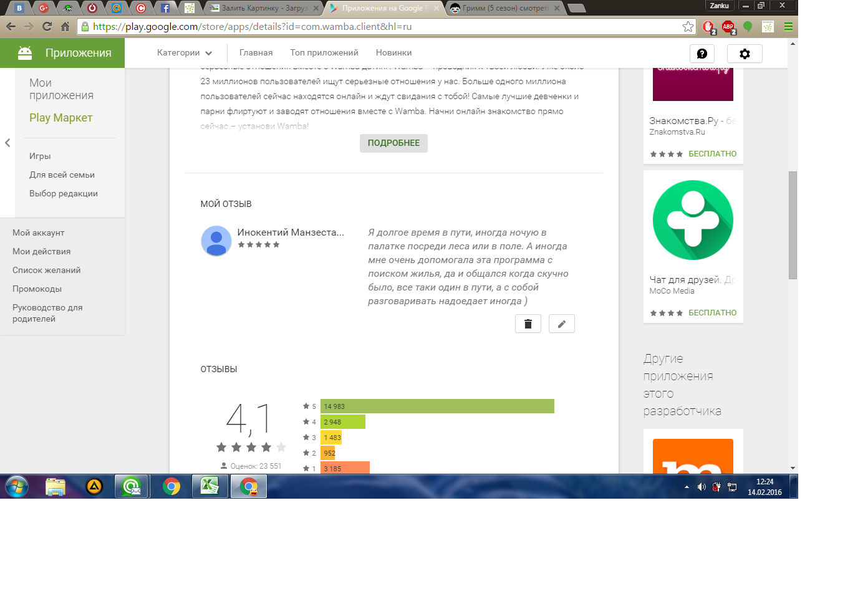Expand the Категории dropdown

coord(185,53)
